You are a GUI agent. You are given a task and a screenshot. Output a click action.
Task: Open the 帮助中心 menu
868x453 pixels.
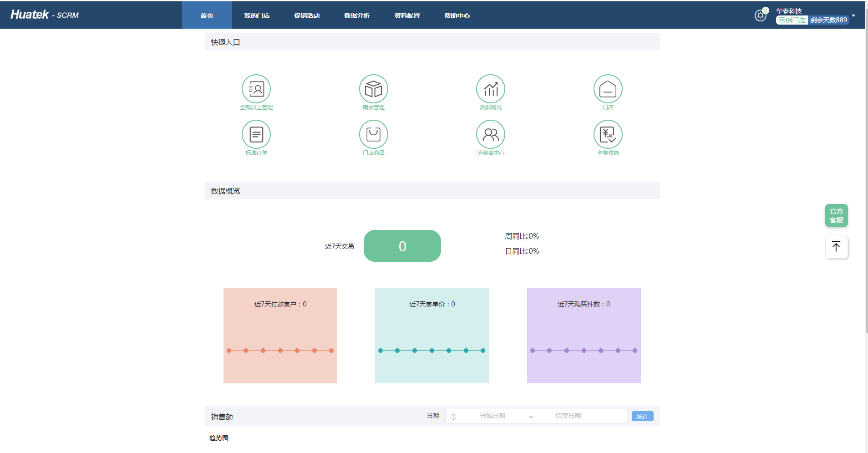tap(457, 15)
